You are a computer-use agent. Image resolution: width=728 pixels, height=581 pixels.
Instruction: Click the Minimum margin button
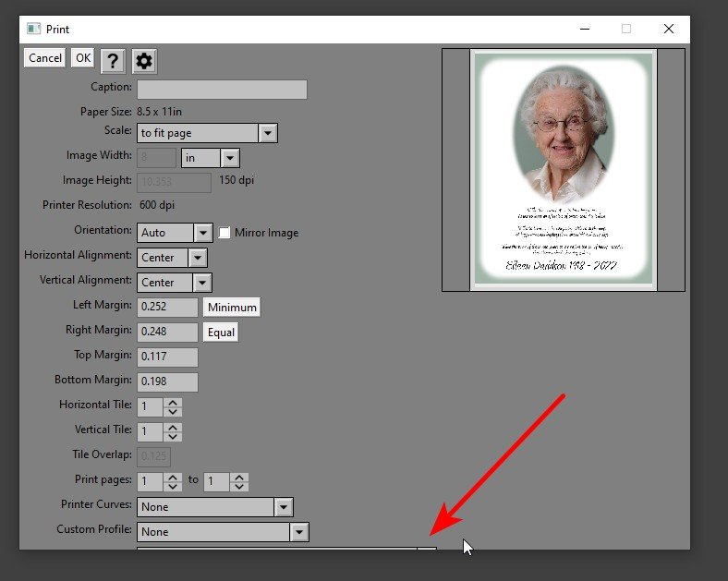232,308
